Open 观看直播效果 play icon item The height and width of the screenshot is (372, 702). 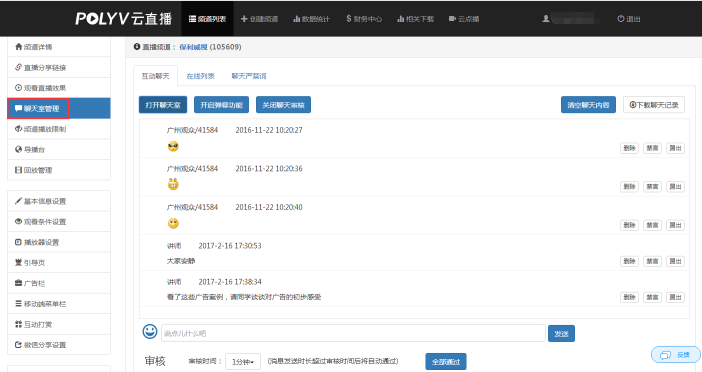click(59, 88)
